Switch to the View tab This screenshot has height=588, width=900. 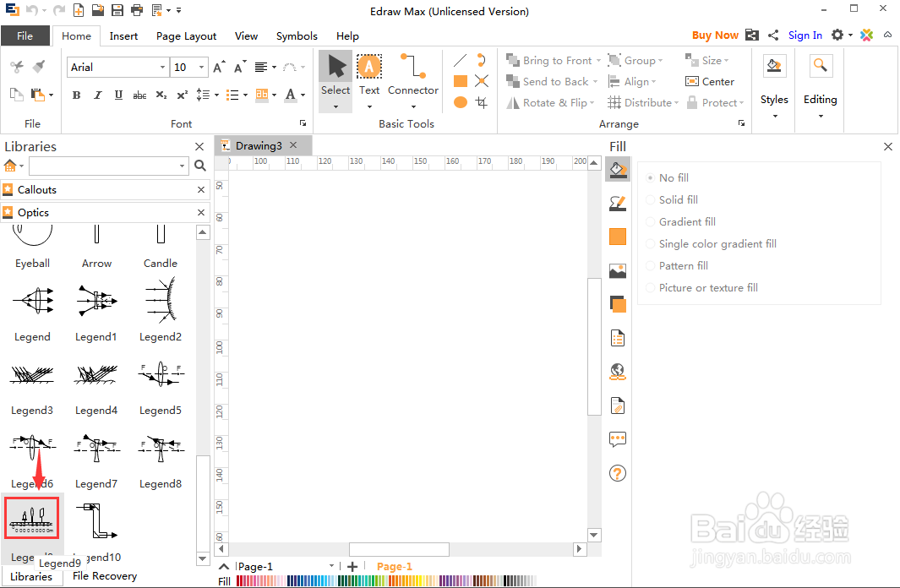coord(246,36)
